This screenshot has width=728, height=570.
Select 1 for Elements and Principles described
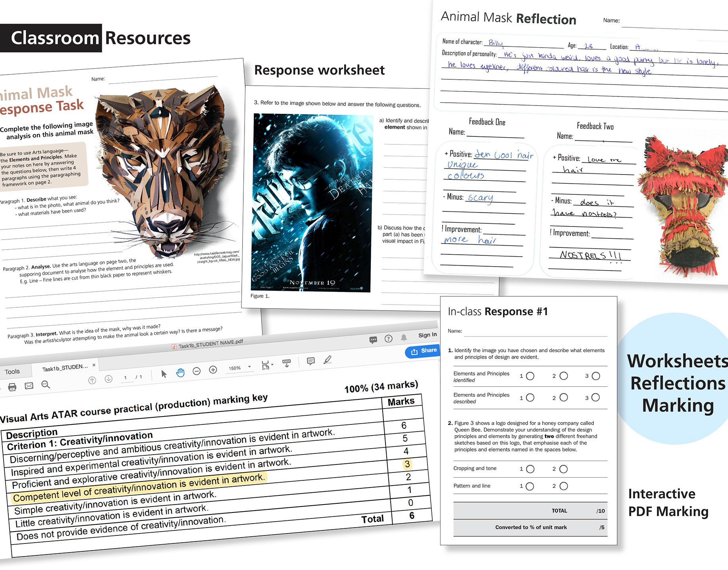tap(530, 397)
